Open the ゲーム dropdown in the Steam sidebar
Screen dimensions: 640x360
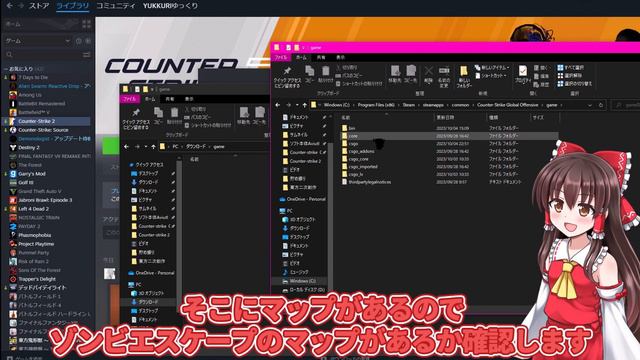[38, 41]
